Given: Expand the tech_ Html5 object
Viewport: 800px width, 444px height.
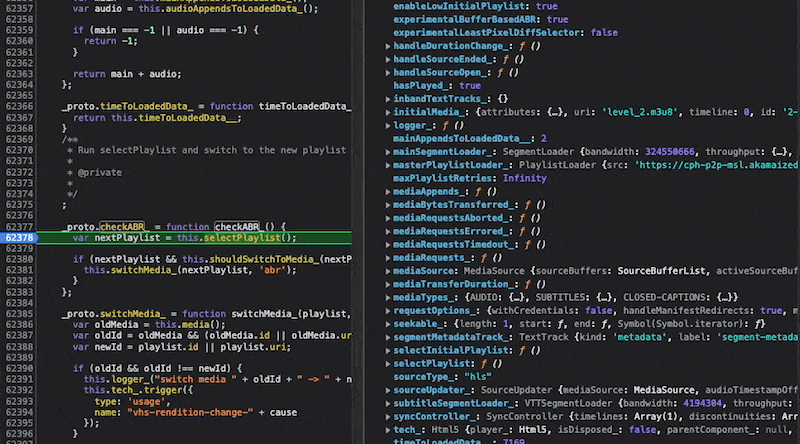Looking at the screenshot, I should [x=388, y=430].
